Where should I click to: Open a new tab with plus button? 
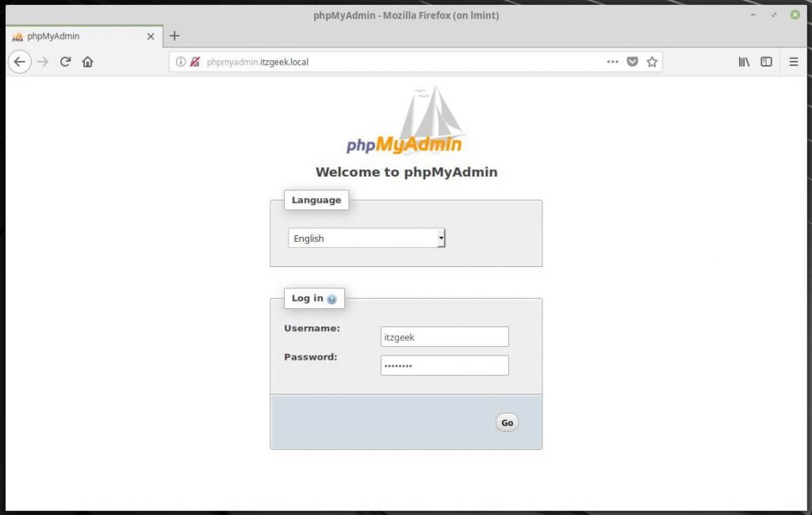(174, 36)
